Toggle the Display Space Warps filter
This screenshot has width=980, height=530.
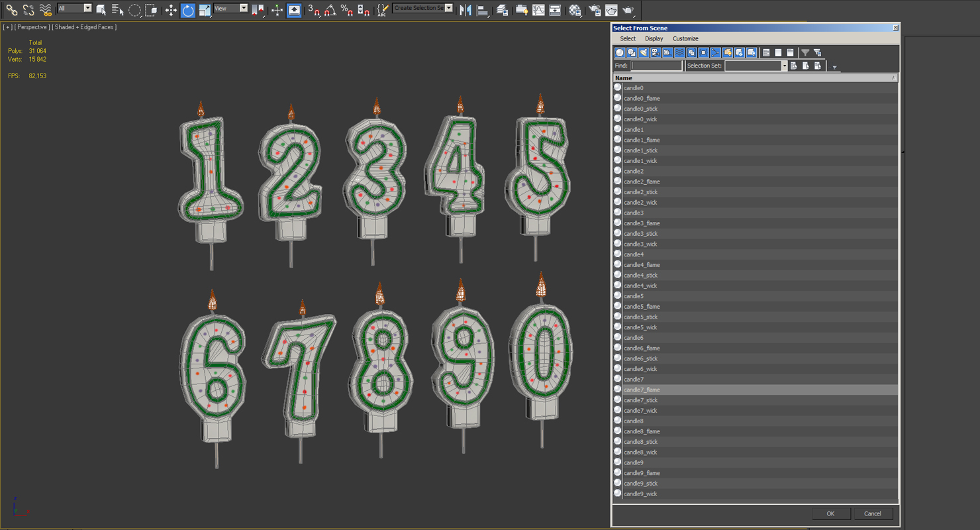pyautogui.click(x=679, y=52)
